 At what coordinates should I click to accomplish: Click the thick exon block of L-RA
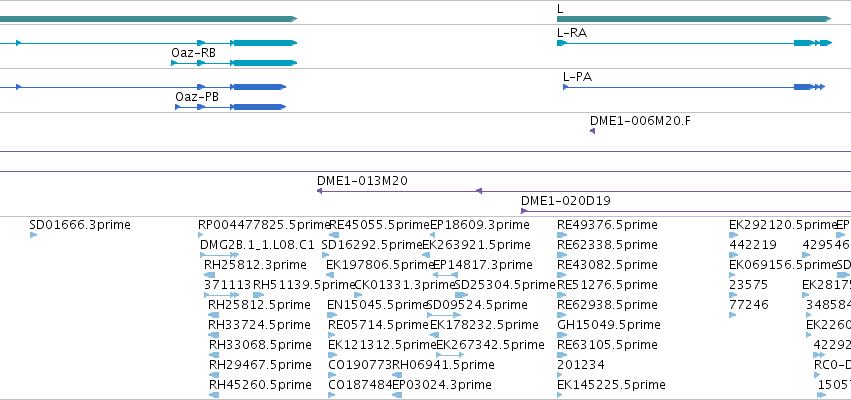(x=803, y=43)
